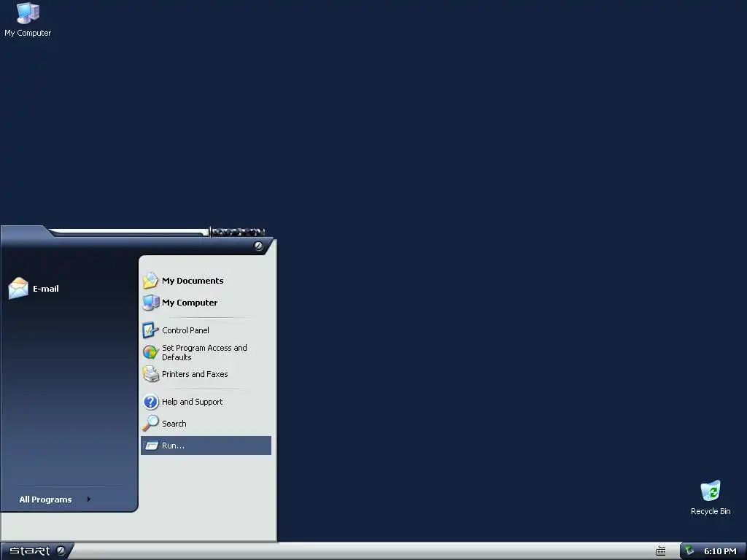
Task: Select My Computer label in Start menu
Action: [x=190, y=303]
